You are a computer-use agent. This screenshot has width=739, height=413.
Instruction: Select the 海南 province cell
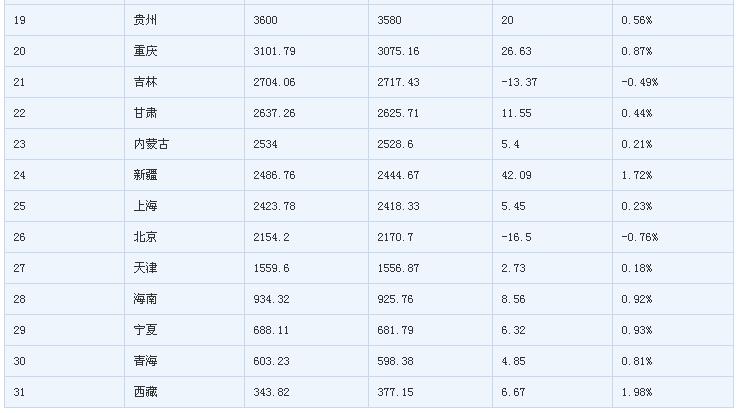145,299
